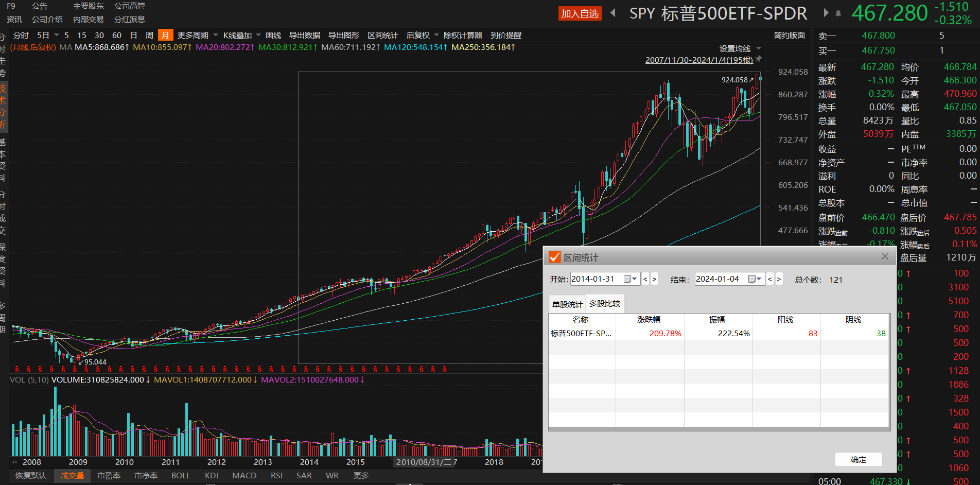Select the RSI indicator tab
This screenshot has height=485, width=980.
pyautogui.click(x=276, y=475)
